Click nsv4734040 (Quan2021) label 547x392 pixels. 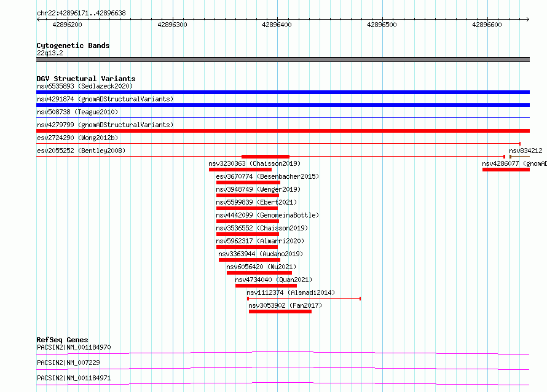(x=273, y=280)
